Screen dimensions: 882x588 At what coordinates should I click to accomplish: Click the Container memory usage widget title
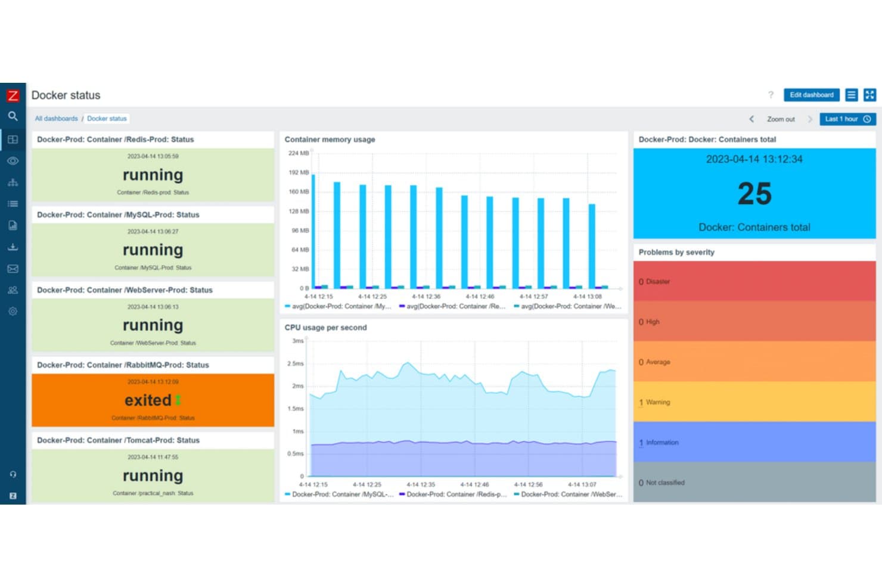[330, 139]
